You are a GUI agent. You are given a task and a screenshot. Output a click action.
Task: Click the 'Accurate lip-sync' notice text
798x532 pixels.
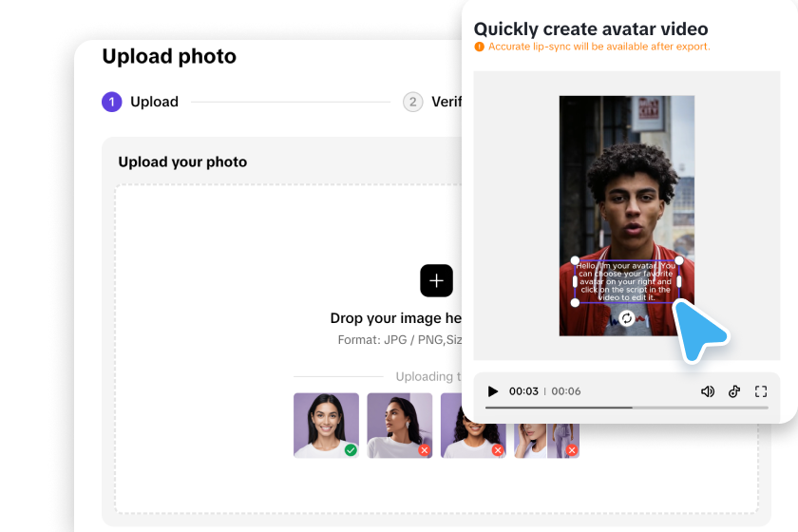point(599,47)
